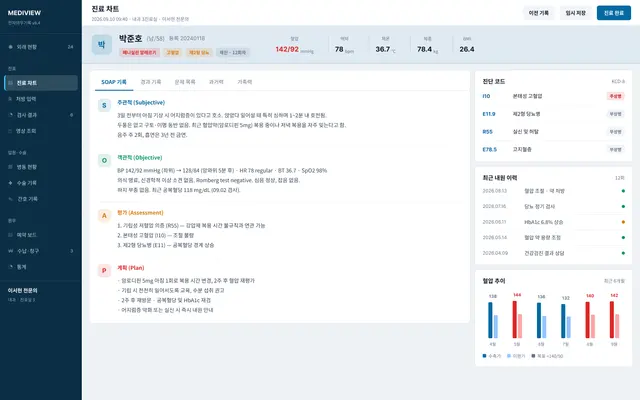Viewport: 640px width, 400px height.
Task: Select diagnosis code E11.9
Action: (553, 114)
